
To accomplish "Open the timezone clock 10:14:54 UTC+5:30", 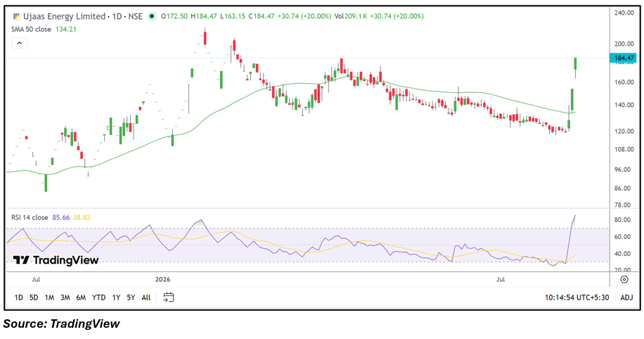I will (x=577, y=298).
